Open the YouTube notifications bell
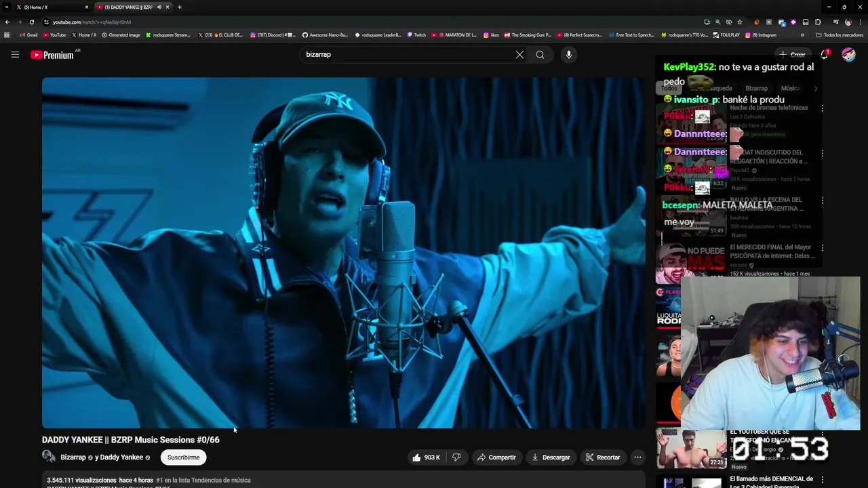This screenshot has width=868, height=488. tap(824, 55)
